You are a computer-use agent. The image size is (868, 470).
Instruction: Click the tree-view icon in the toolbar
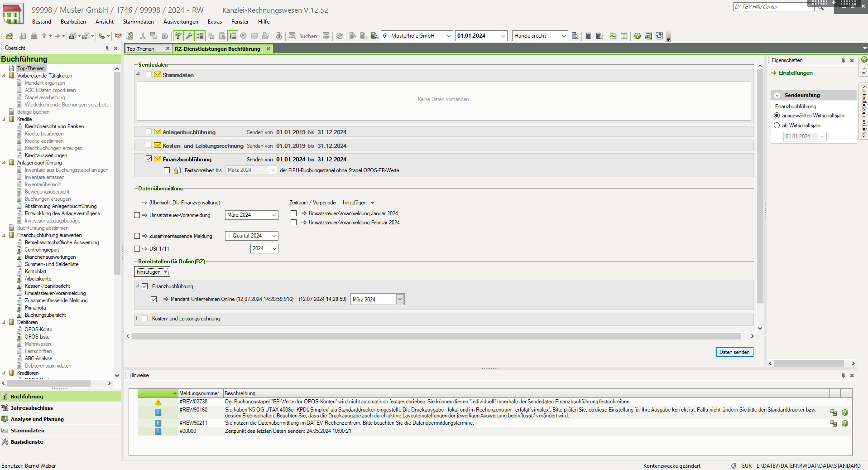pos(178,36)
